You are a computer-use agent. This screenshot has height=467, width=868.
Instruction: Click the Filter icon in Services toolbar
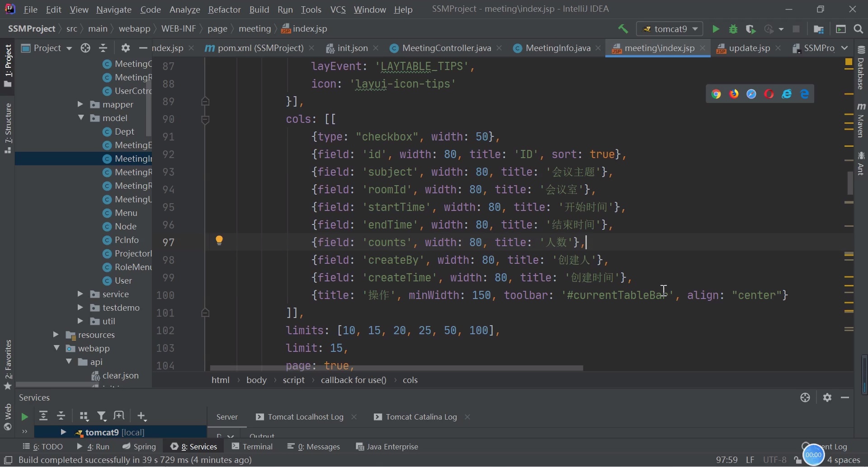click(x=102, y=416)
